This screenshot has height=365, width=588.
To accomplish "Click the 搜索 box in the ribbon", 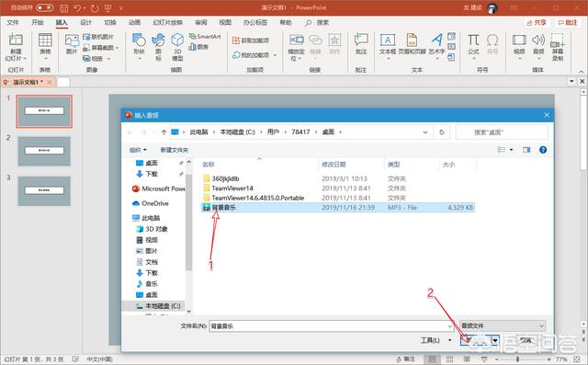I will [x=318, y=23].
